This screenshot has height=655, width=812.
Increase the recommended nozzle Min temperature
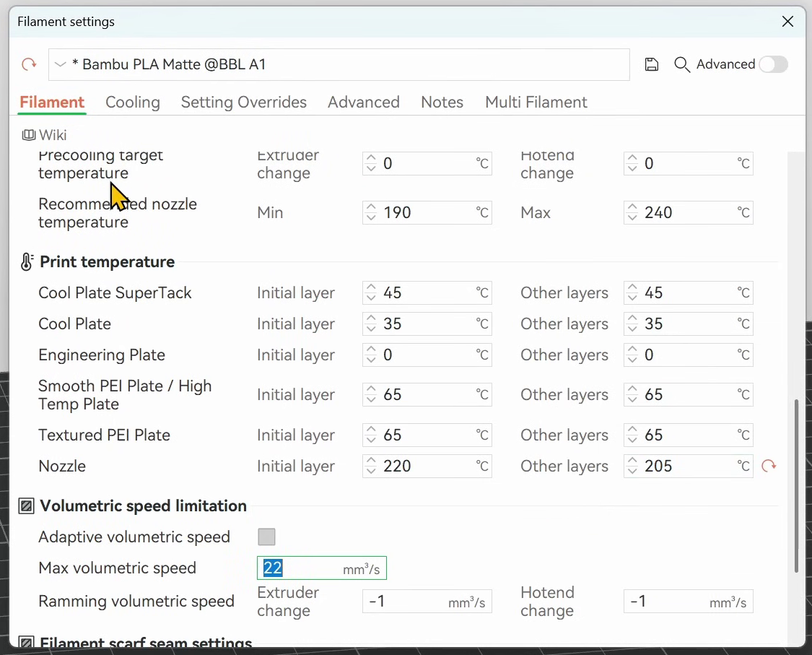[371, 207]
